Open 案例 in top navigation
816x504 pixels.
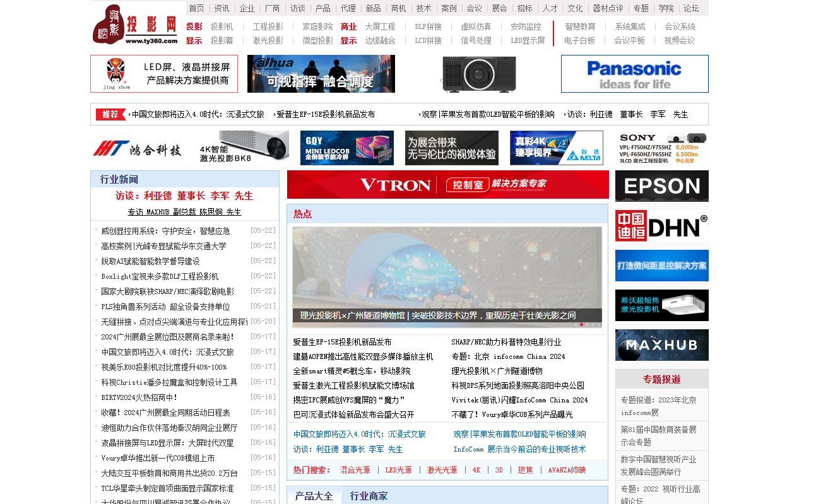[x=449, y=8]
